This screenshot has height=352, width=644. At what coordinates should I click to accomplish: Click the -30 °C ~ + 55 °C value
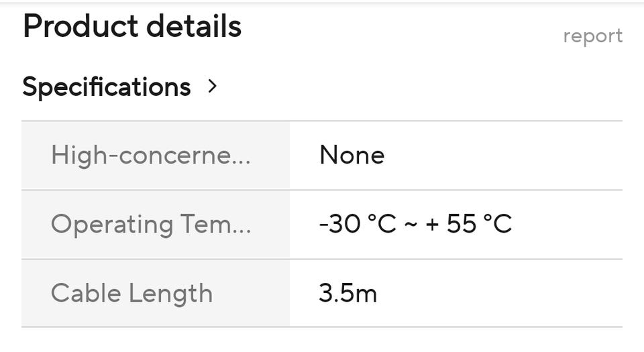pyautogui.click(x=415, y=224)
